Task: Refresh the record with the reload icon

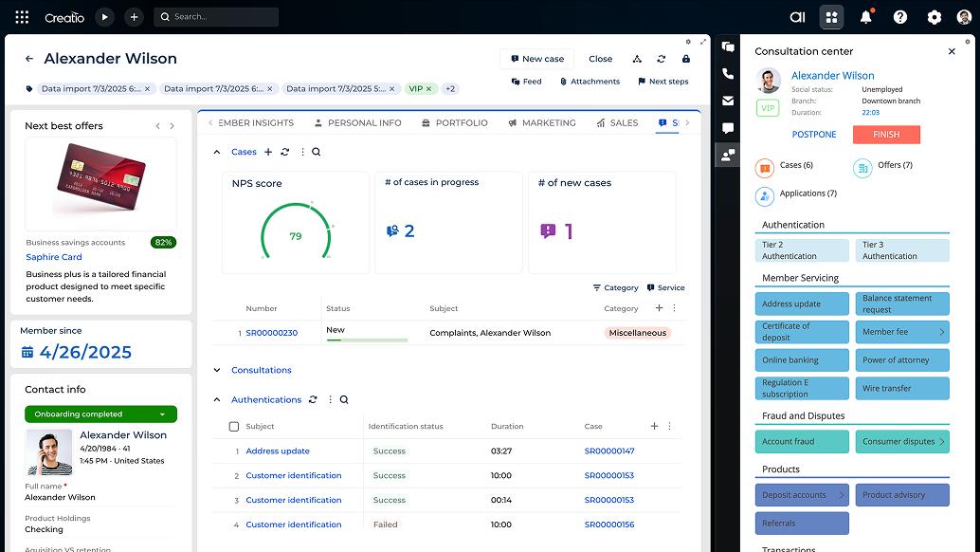Action: tap(662, 58)
